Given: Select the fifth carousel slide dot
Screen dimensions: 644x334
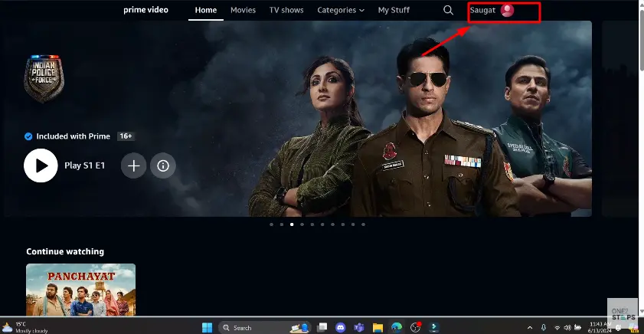Looking at the screenshot, I should pyautogui.click(x=312, y=224).
